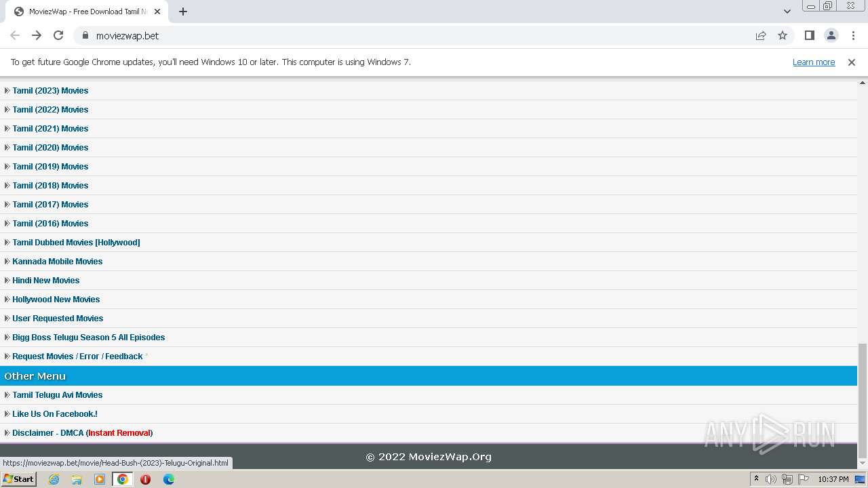The image size is (868, 488).
Task: Open Chrome's three-dot menu
Action: (853, 35)
